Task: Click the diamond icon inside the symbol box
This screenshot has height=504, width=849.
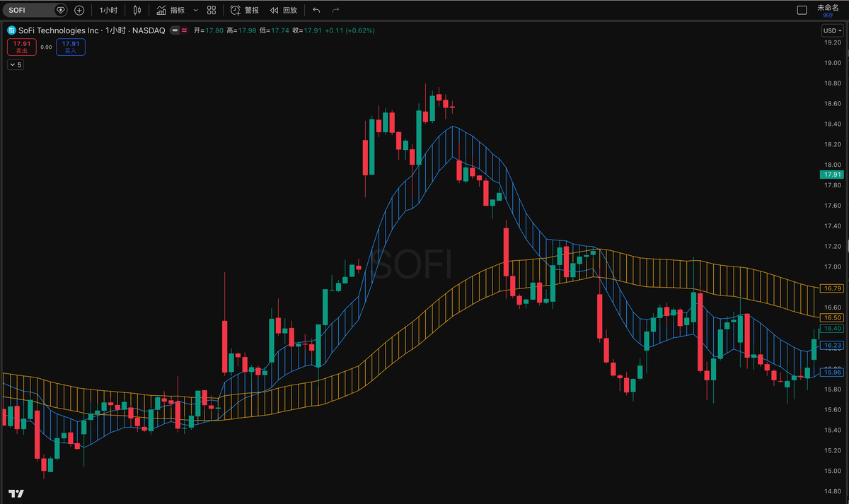Action: pyautogui.click(x=60, y=11)
